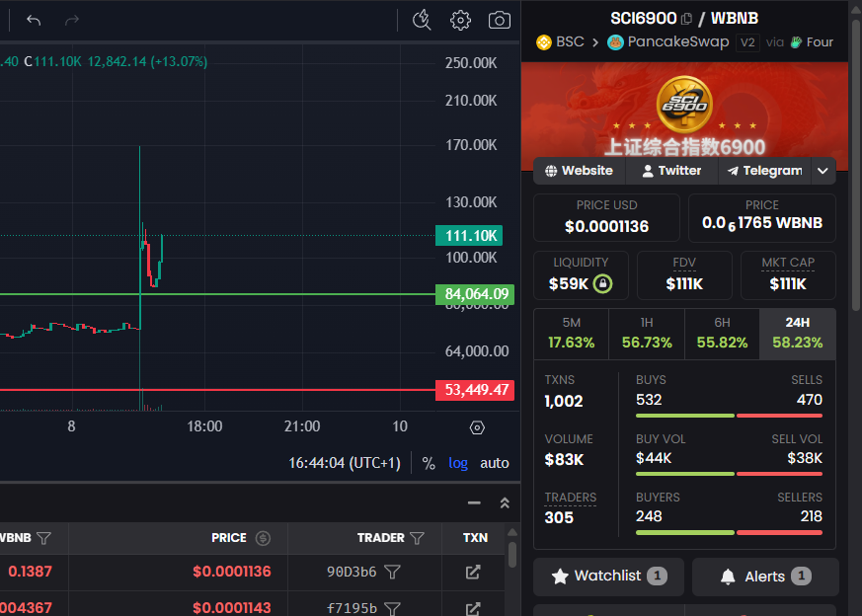
Task: Click the green 84,064.09 price line label
Action: 475,294
